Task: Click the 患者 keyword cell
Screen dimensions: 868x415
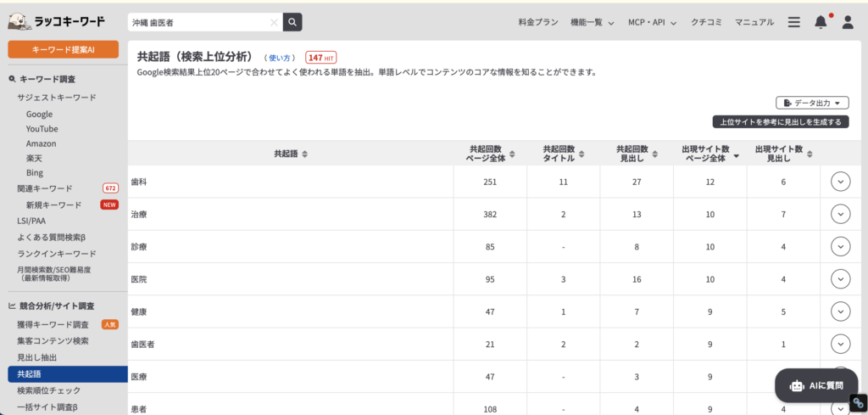Action: [x=291, y=407]
